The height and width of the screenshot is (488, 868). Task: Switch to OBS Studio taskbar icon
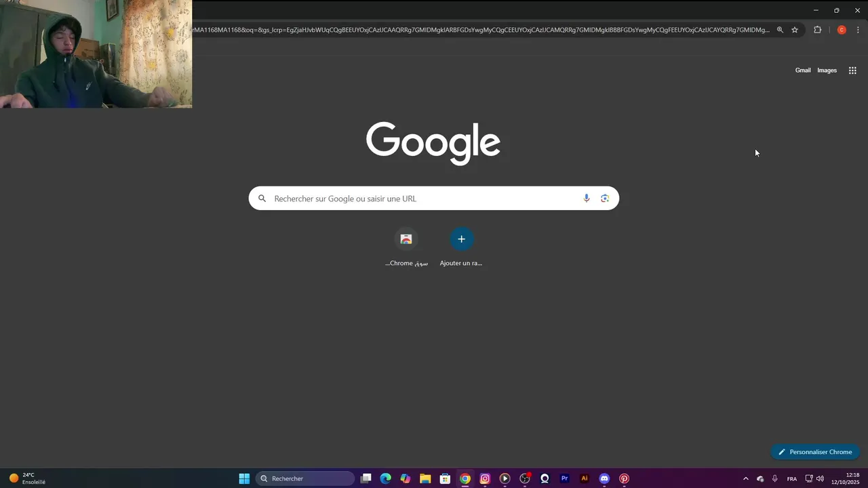click(x=525, y=479)
